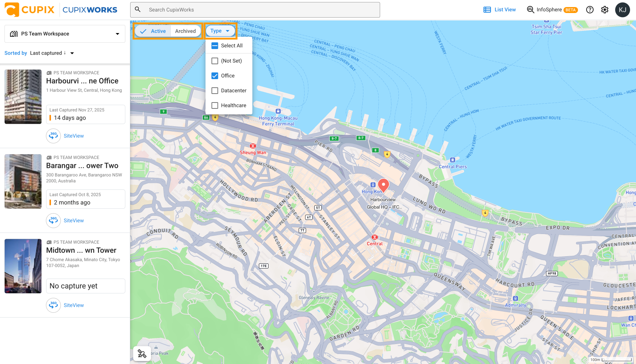636x364 pixels.
Task: Toggle the Select All checkbox
Action: [215, 46]
